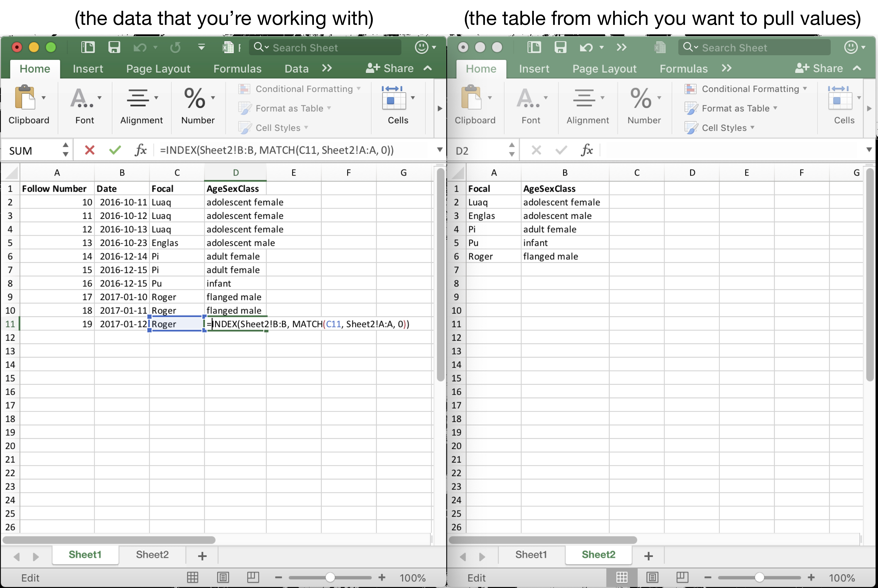This screenshot has width=878, height=588.
Task: Click undo arrow in right window toolbar
Action: tap(586, 47)
